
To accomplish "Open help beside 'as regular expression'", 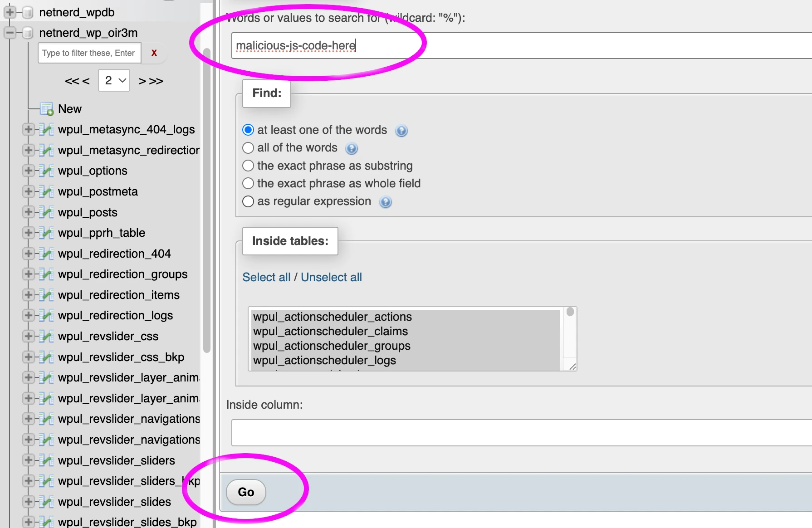I will pos(385,202).
